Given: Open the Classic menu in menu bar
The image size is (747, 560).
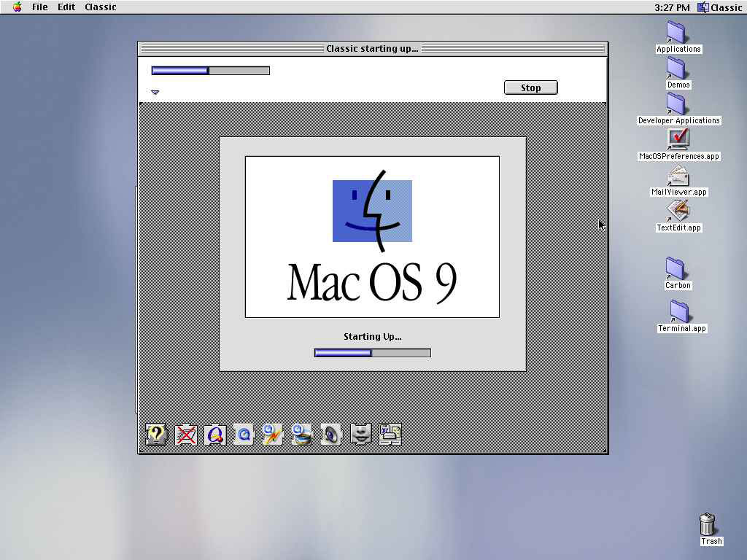Looking at the screenshot, I should click(101, 7).
